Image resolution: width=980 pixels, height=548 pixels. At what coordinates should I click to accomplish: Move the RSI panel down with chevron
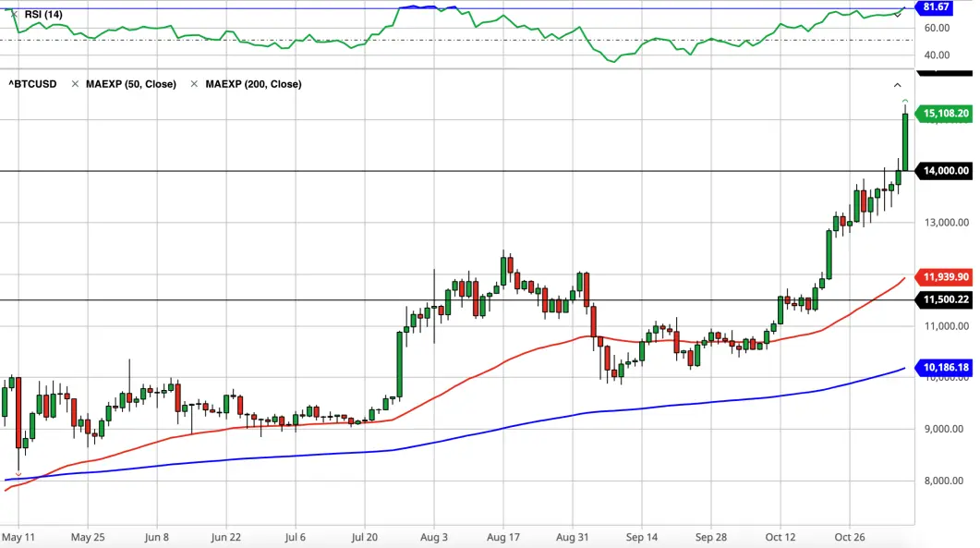898,15
